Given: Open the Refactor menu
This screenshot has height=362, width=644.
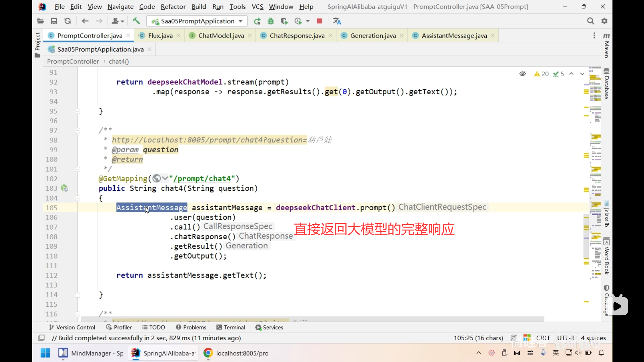Looking at the screenshot, I should point(173,7).
